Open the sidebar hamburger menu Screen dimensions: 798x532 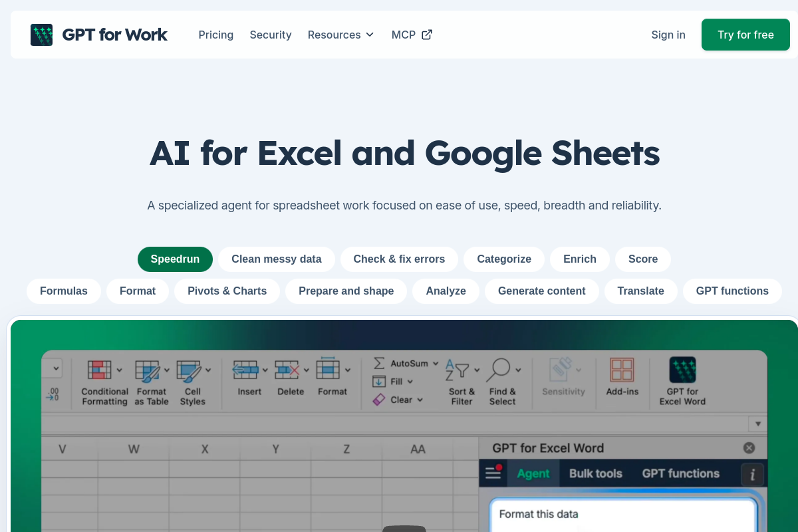493,473
